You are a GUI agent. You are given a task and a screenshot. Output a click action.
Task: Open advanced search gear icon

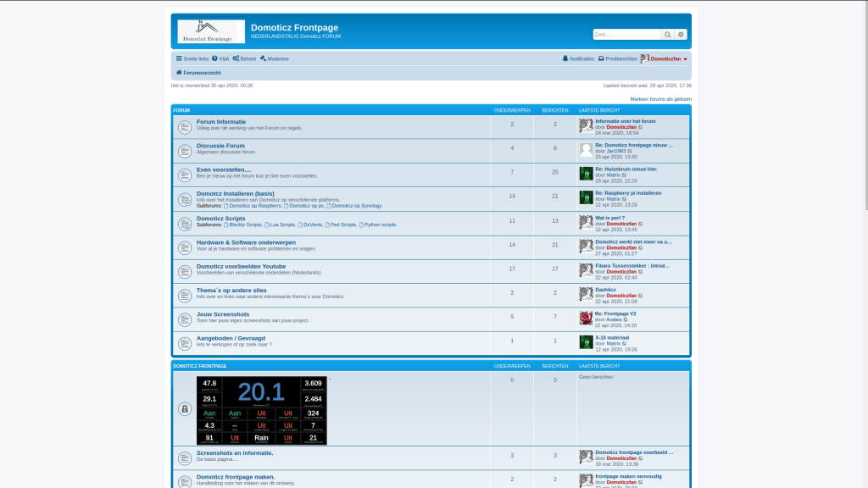click(x=681, y=34)
